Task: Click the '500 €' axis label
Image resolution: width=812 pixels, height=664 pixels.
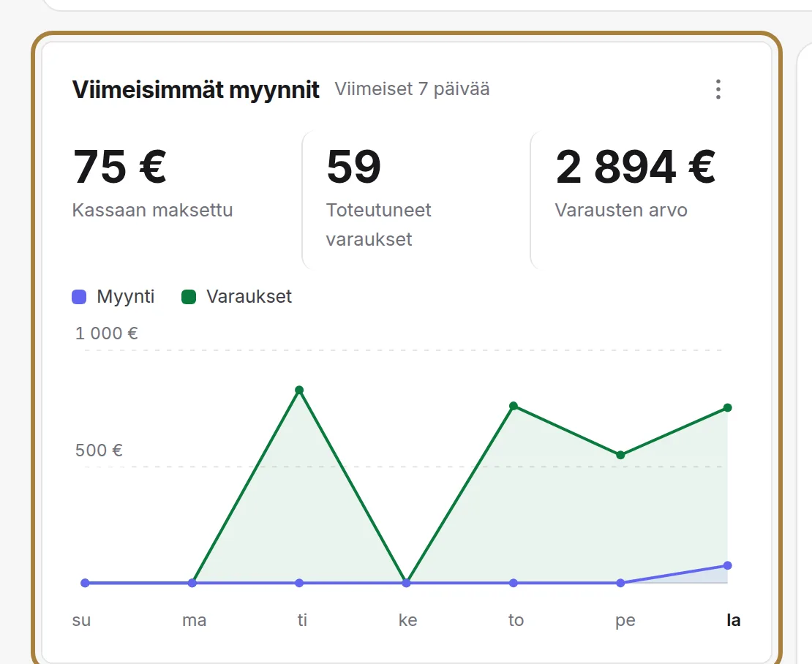Action: 99,450
